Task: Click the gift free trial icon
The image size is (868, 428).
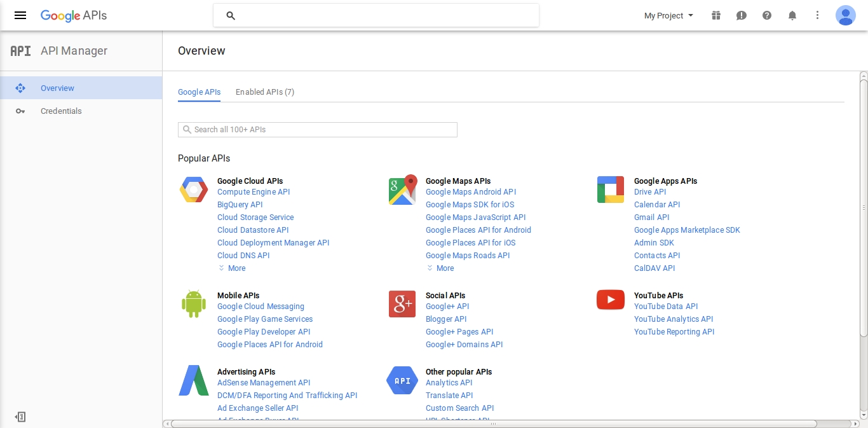Action: (716, 15)
